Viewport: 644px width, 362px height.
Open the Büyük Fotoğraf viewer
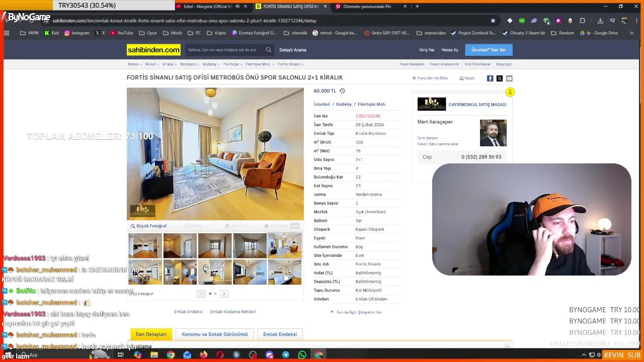pos(148,226)
